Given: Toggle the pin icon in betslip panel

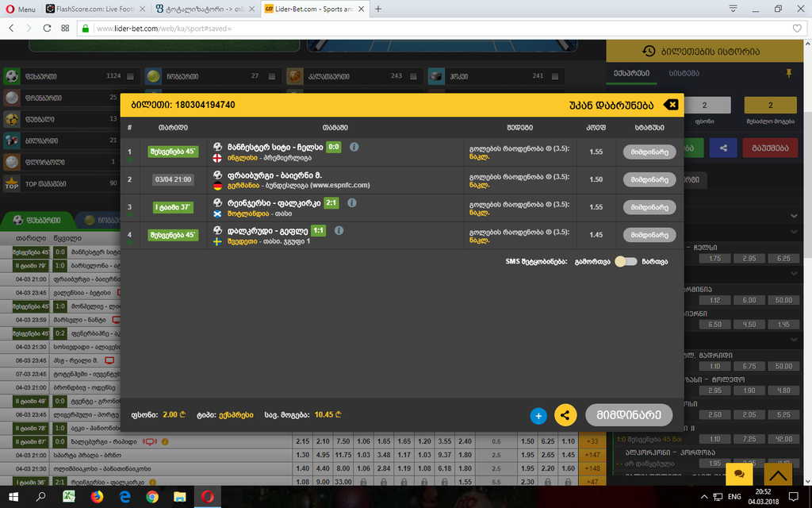Looking at the screenshot, I should pyautogui.click(x=789, y=74).
